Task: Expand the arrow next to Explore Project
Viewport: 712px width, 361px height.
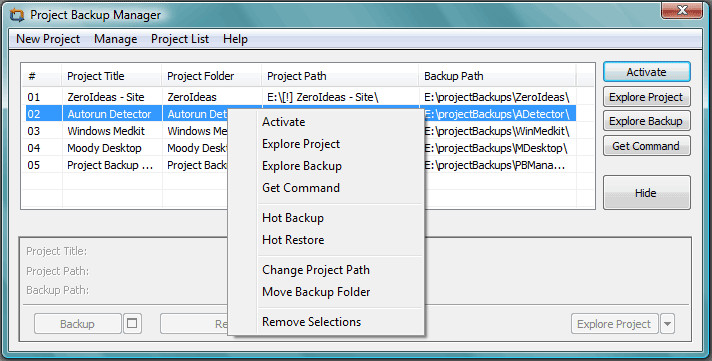Action: pos(667,324)
